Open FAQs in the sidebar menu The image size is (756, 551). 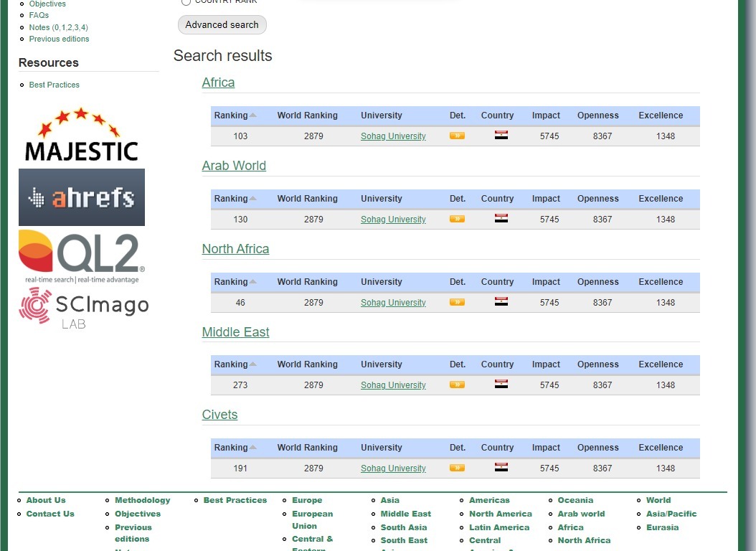[39, 15]
